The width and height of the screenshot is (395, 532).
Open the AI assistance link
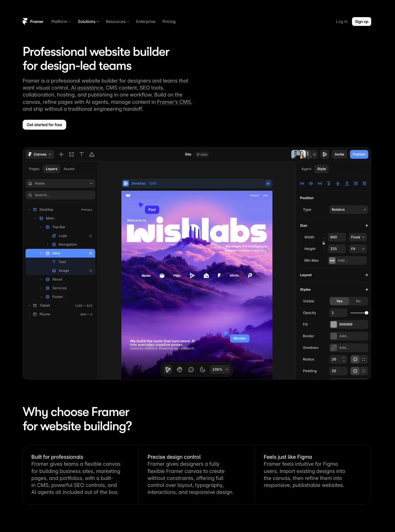(87, 88)
